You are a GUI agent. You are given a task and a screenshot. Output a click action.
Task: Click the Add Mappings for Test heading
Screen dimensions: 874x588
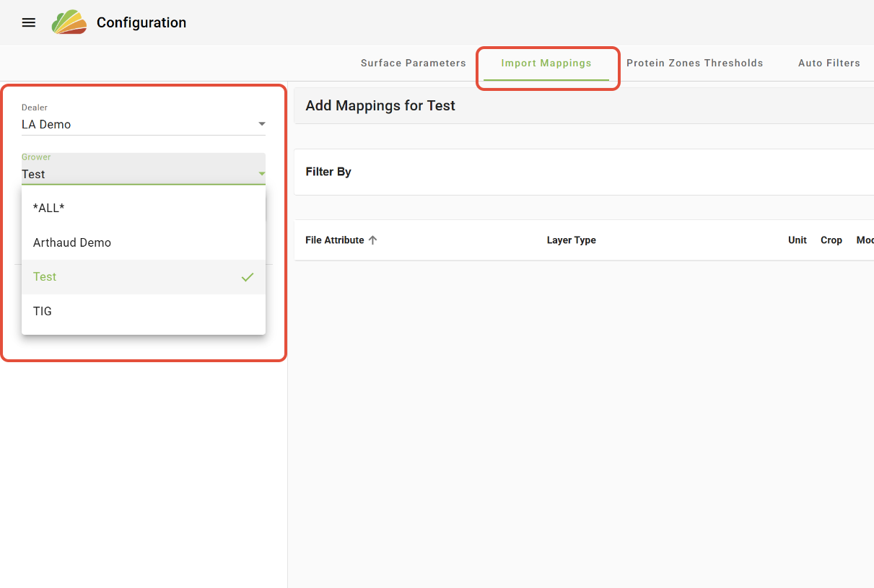tap(380, 106)
